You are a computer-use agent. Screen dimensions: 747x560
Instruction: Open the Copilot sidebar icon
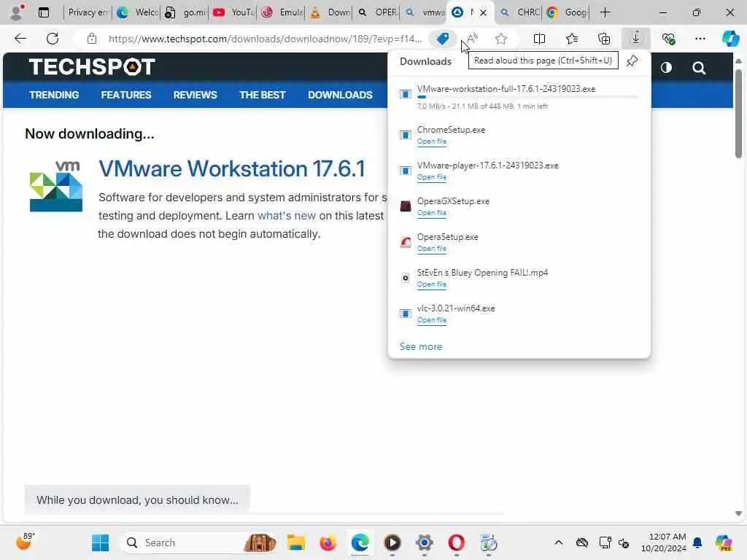pyautogui.click(x=730, y=39)
